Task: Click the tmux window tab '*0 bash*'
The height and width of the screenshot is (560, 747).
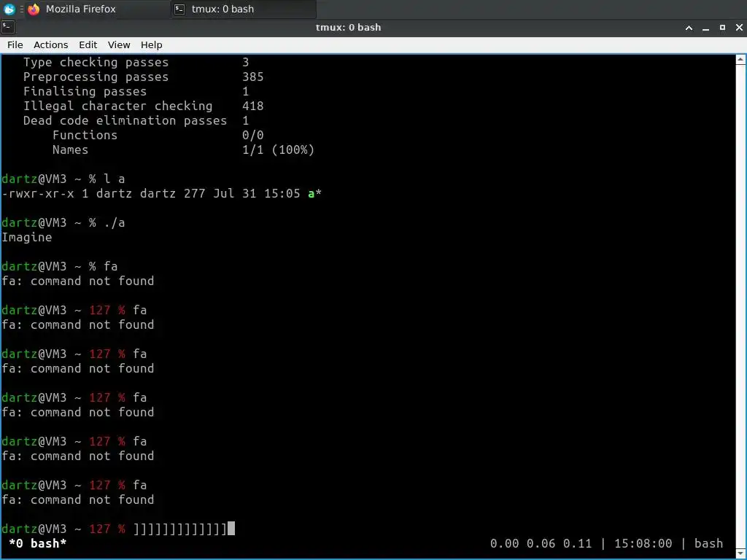Action: (37, 543)
